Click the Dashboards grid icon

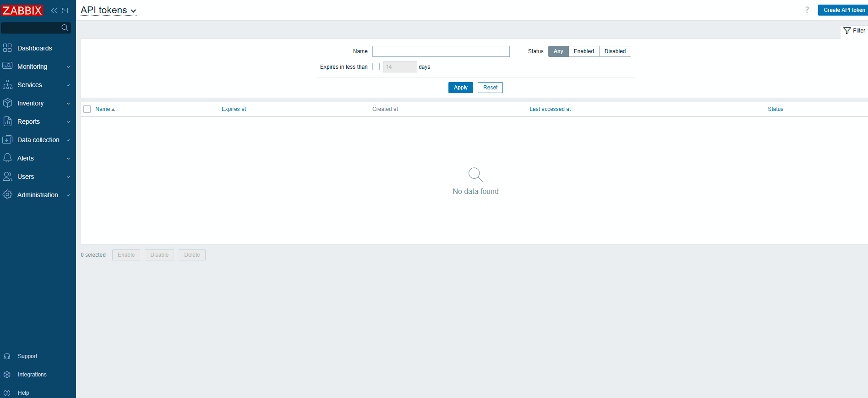coord(7,48)
